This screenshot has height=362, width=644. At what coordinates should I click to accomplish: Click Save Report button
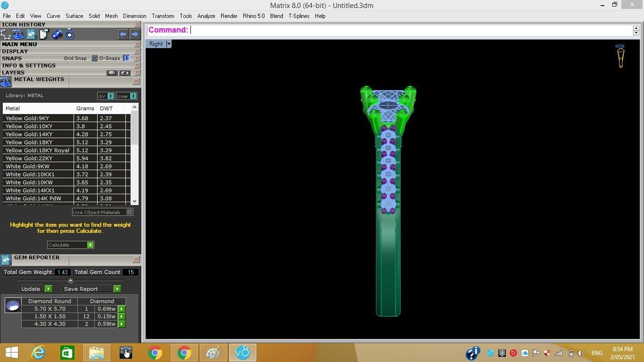point(92,289)
